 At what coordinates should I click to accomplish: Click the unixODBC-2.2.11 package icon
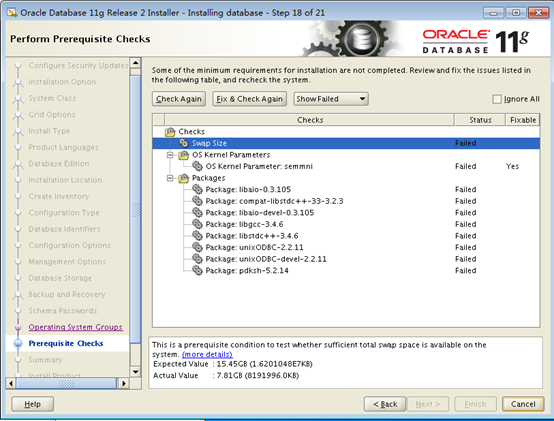pyautogui.click(x=197, y=247)
